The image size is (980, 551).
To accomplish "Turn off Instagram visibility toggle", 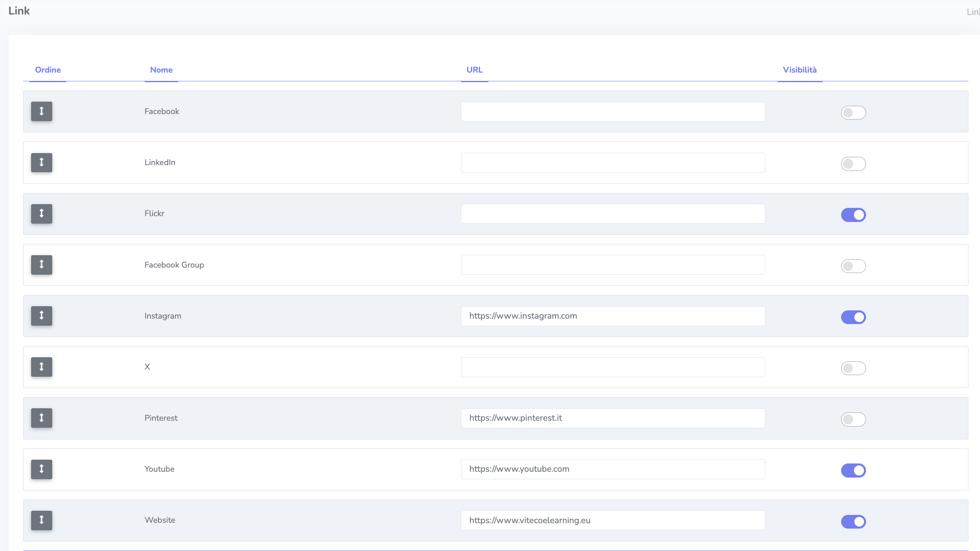I will (x=853, y=317).
